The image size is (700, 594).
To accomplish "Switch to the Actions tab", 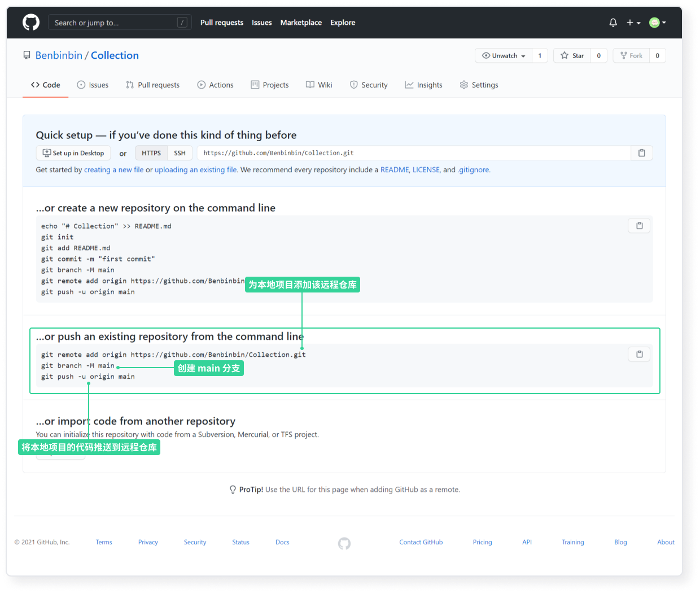I will click(x=215, y=85).
